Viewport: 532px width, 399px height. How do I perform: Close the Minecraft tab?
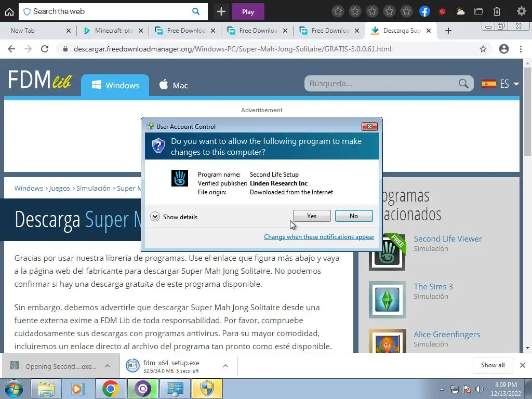click(x=141, y=31)
